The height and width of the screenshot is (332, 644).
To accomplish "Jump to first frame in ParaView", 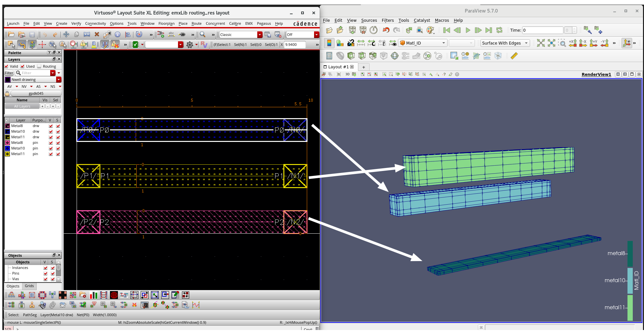I will tap(447, 30).
